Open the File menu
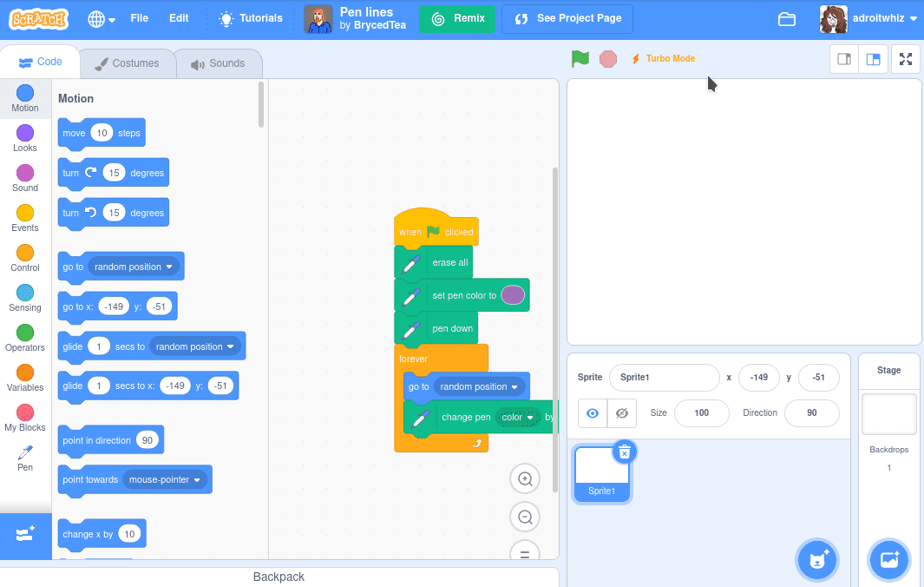Image resolution: width=924 pixels, height=587 pixels. coord(139,18)
